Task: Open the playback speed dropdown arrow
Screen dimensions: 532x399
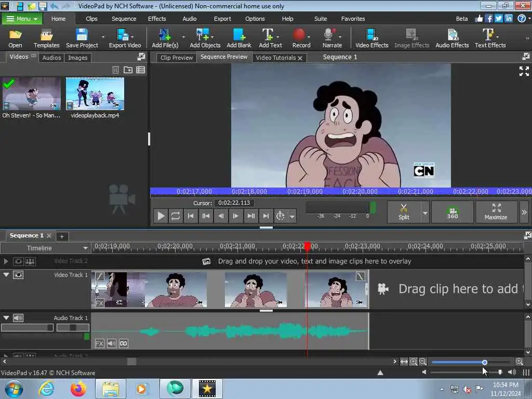Action: pos(292,216)
